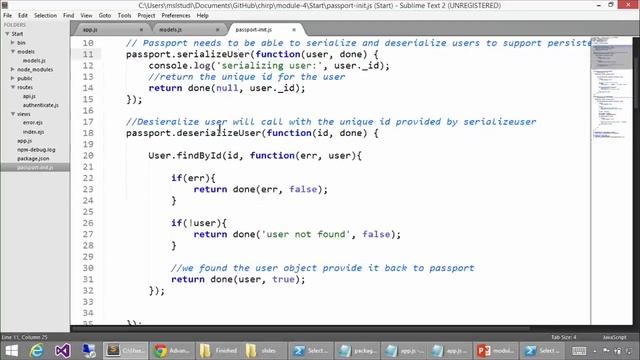Open the Goto menu
Viewport: 640px width, 360px height.
click(104, 16)
